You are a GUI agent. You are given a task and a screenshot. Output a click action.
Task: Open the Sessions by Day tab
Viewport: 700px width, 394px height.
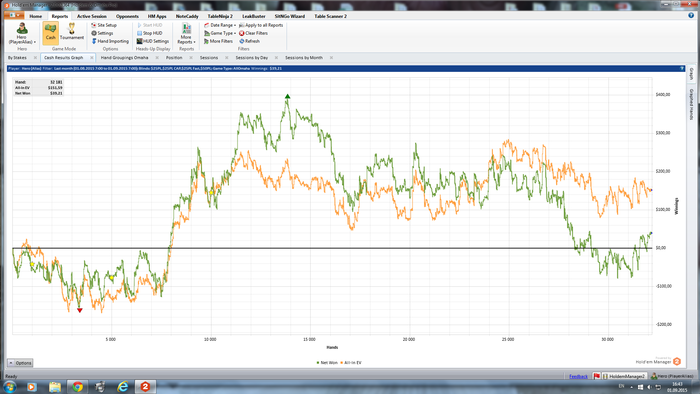pyautogui.click(x=252, y=58)
